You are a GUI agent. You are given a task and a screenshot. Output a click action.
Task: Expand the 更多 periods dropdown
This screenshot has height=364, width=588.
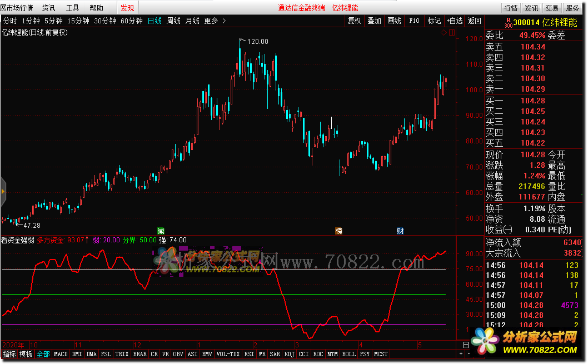coord(215,21)
